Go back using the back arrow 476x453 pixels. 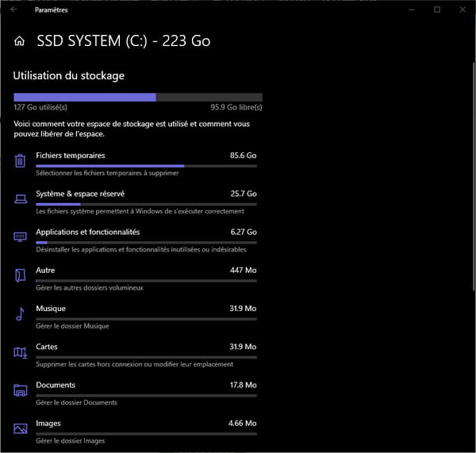coord(13,10)
